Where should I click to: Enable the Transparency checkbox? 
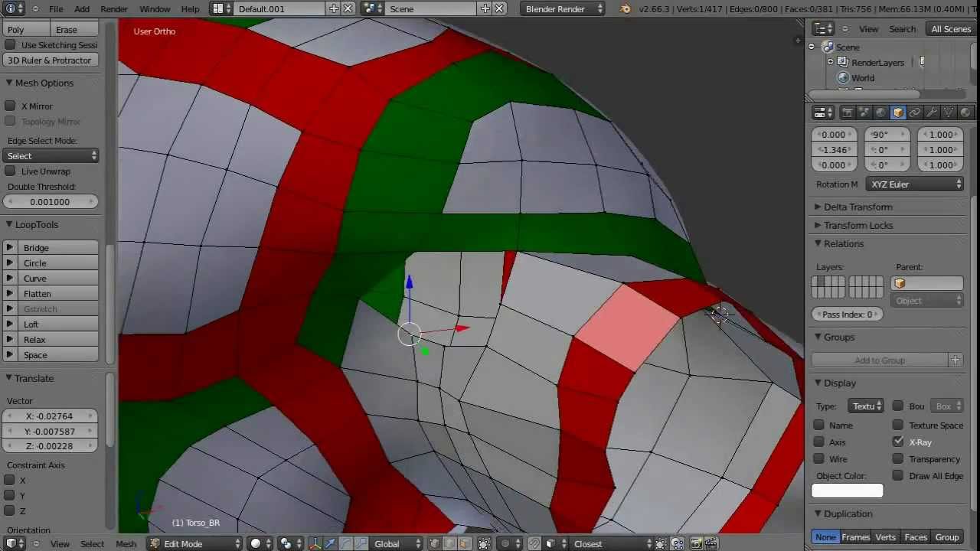[x=898, y=458]
